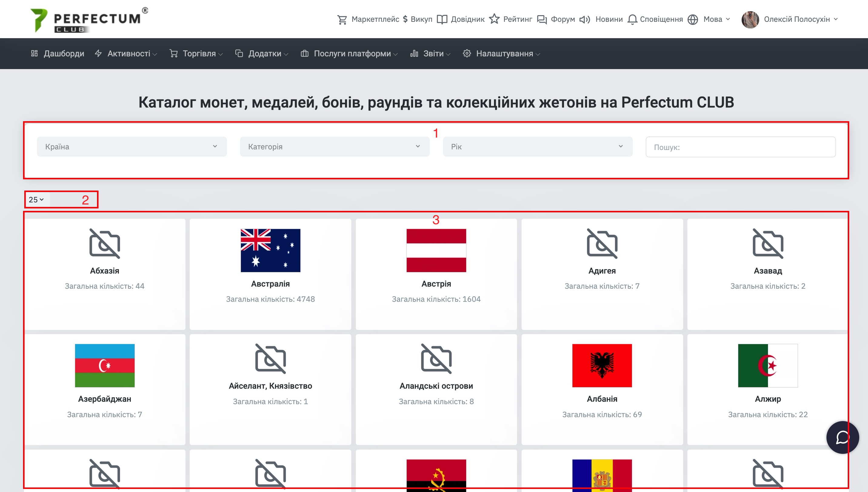868x492 pixels.
Task: Click into the Пошук search field
Action: pos(741,147)
